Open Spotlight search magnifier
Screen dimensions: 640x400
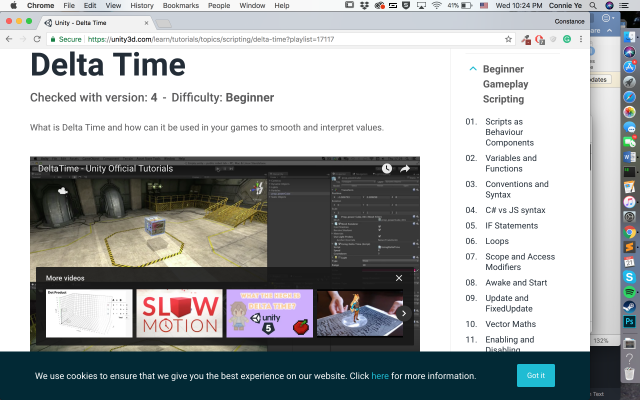[x=593, y=5]
